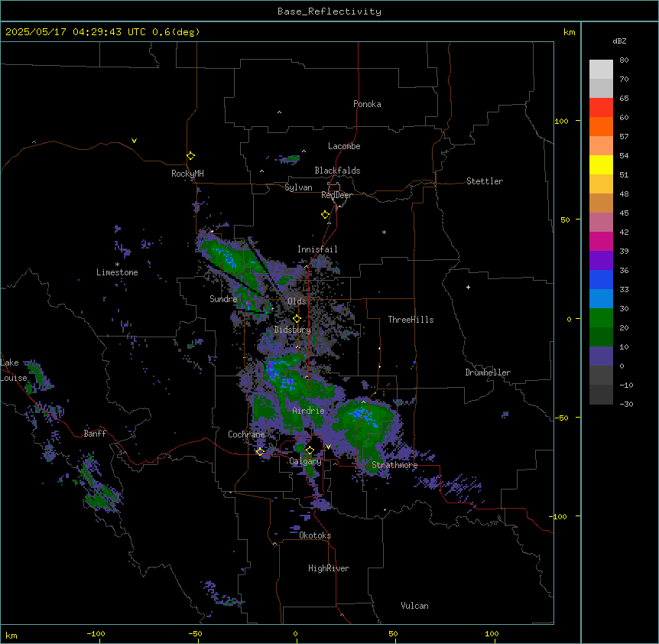This screenshot has width=659, height=644.
Task: Click the Base_Reflectivity title text
Action: pyautogui.click(x=329, y=11)
